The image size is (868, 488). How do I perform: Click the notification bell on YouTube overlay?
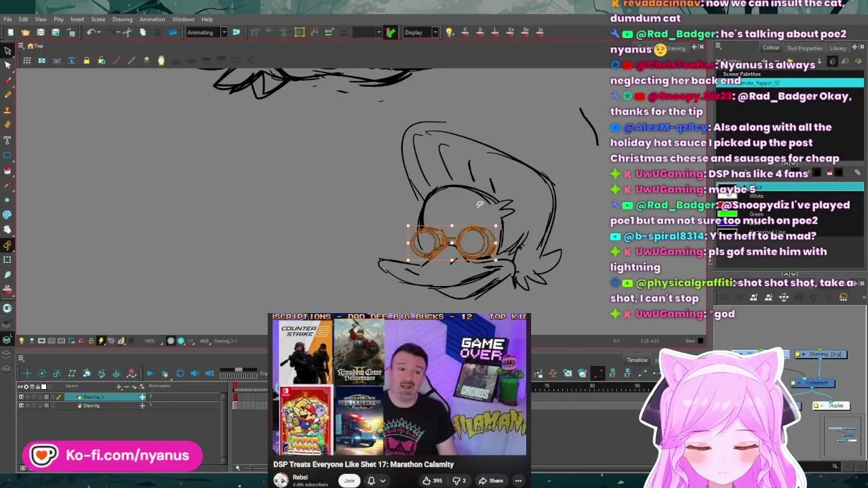[x=371, y=481]
